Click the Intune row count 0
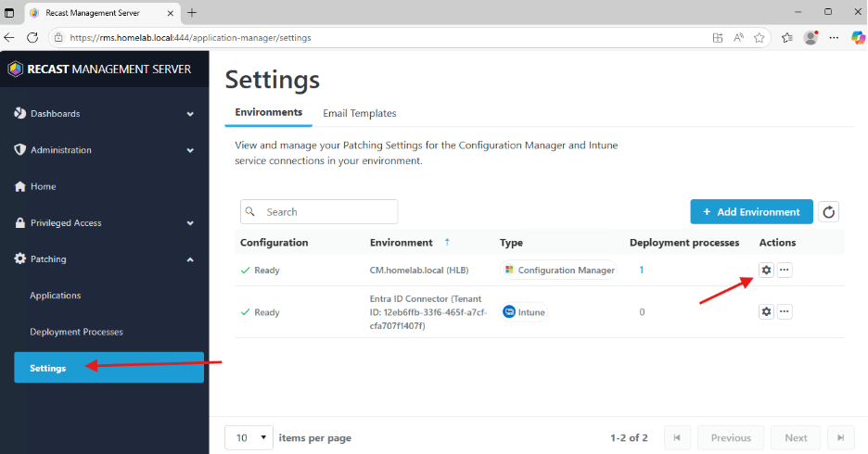This screenshot has width=868, height=454. tap(642, 312)
